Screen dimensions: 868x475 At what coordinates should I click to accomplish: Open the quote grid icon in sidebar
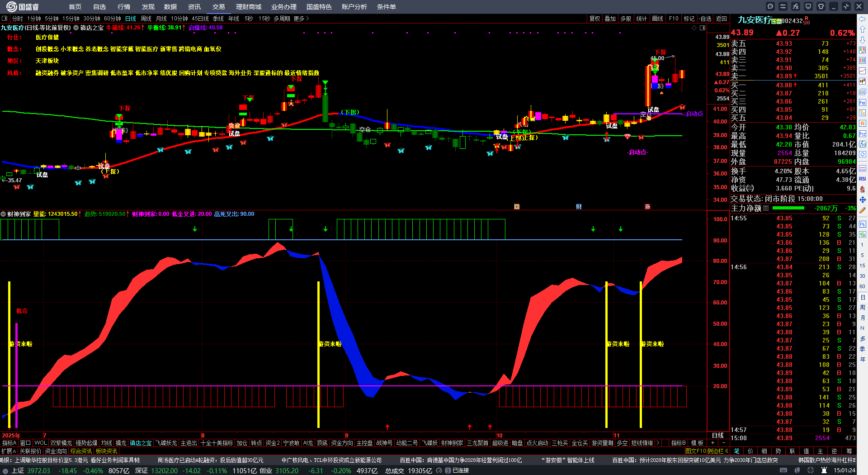pos(863,61)
